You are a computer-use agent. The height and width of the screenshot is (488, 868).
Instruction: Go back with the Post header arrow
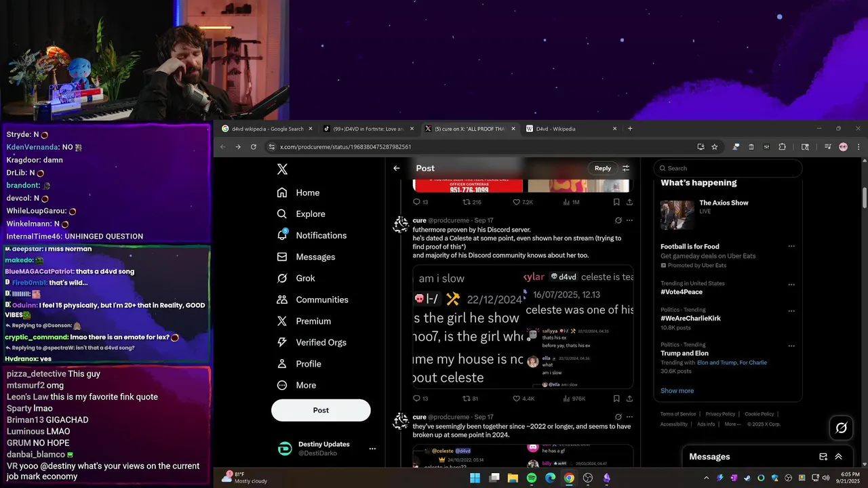(x=397, y=168)
